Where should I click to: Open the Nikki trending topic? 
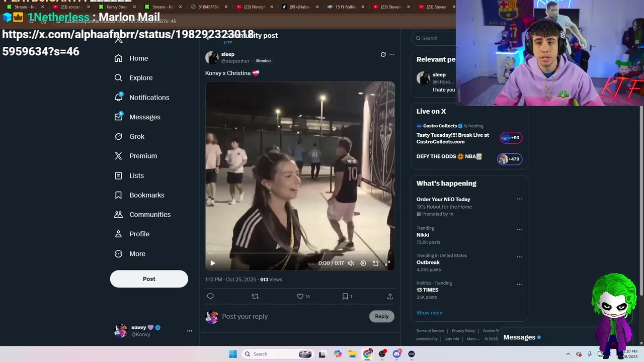[x=423, y=235]
